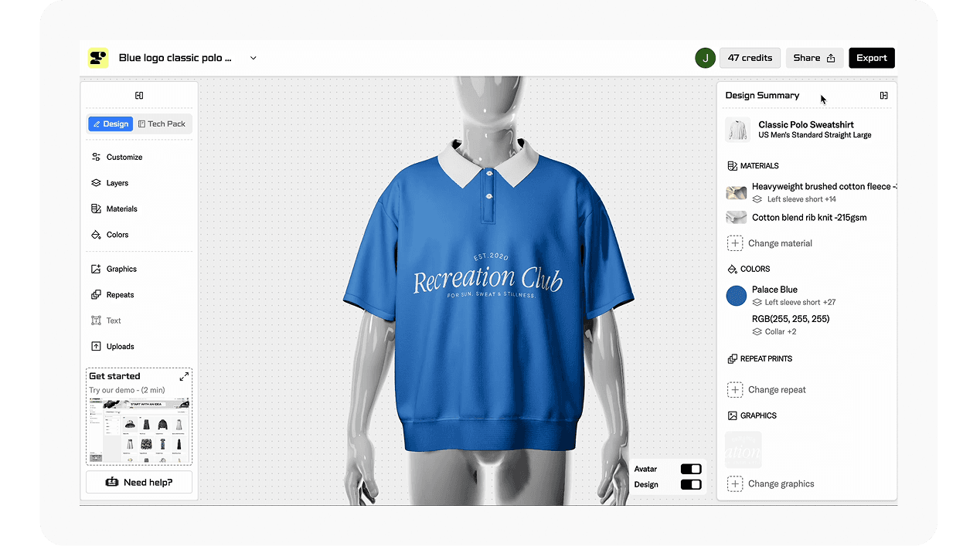Select the Layers tool in the sidebar
Screen dimensions: 980x546
coord(117,182)
